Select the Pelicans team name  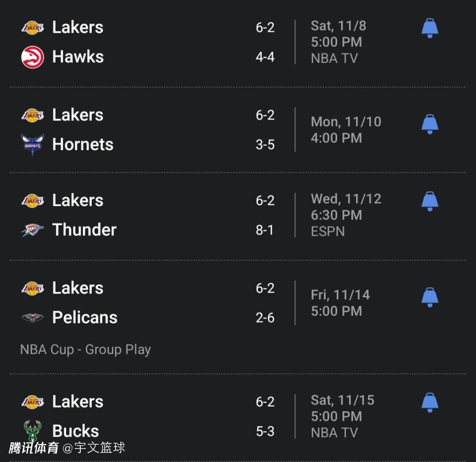[x=85, y=317]
